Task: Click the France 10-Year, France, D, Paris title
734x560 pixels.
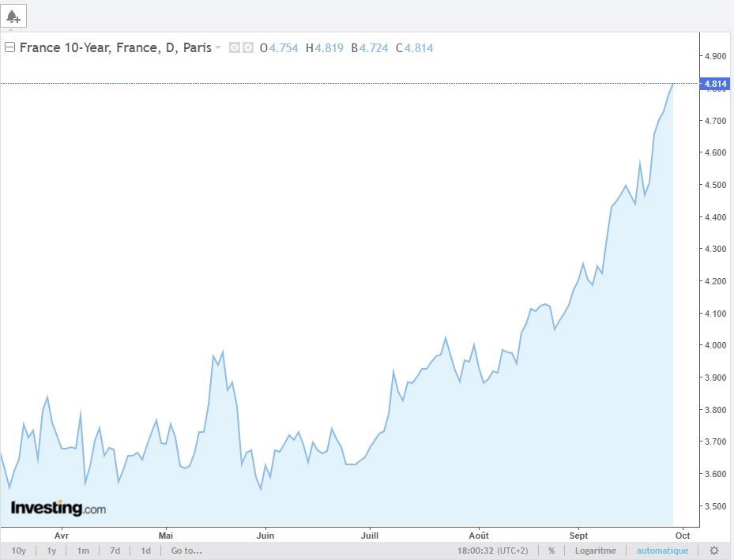Action: tap(115, 47)
